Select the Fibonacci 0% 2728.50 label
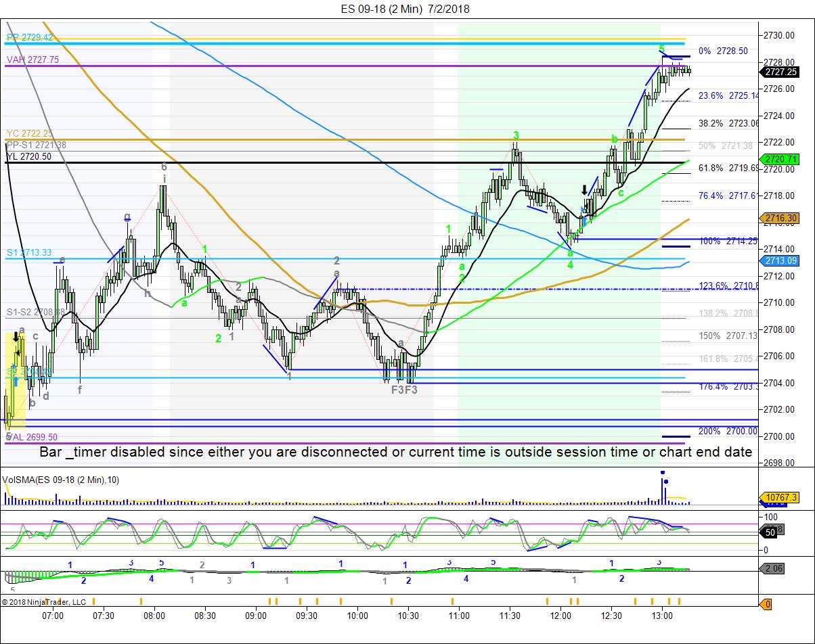815x644 pixels. (x=723, y=51)
